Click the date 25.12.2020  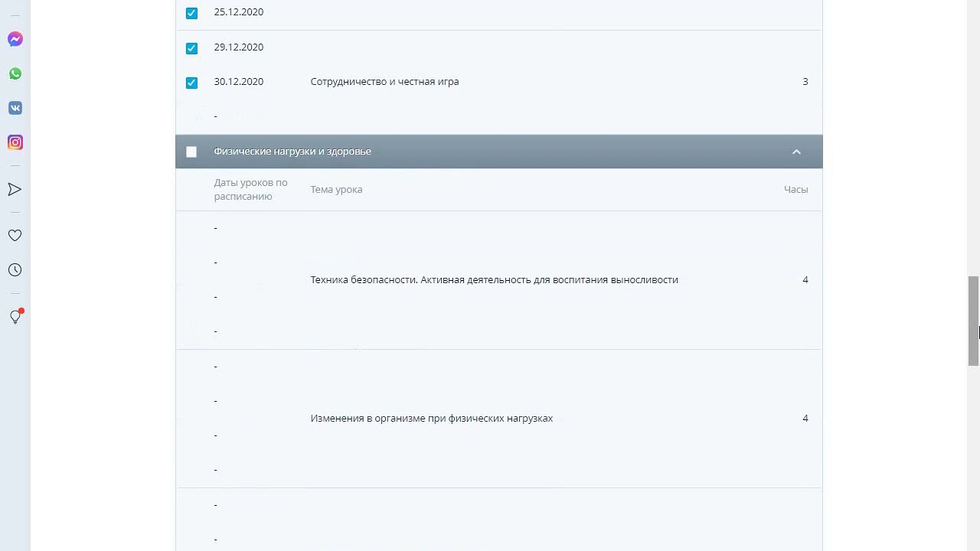click(x=239, y=12)
